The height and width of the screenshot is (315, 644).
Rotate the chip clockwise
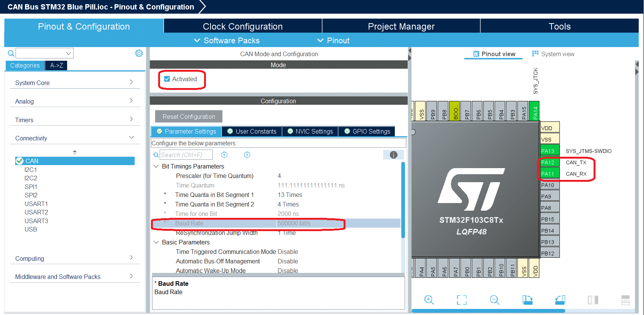pyautogui.click(x=527, y=300)
